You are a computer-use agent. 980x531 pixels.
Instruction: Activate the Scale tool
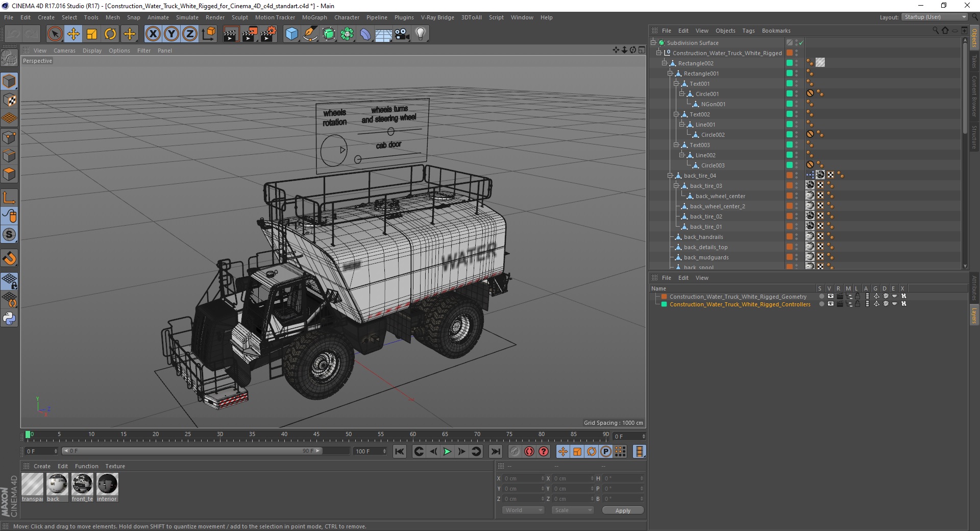[92, 34]
